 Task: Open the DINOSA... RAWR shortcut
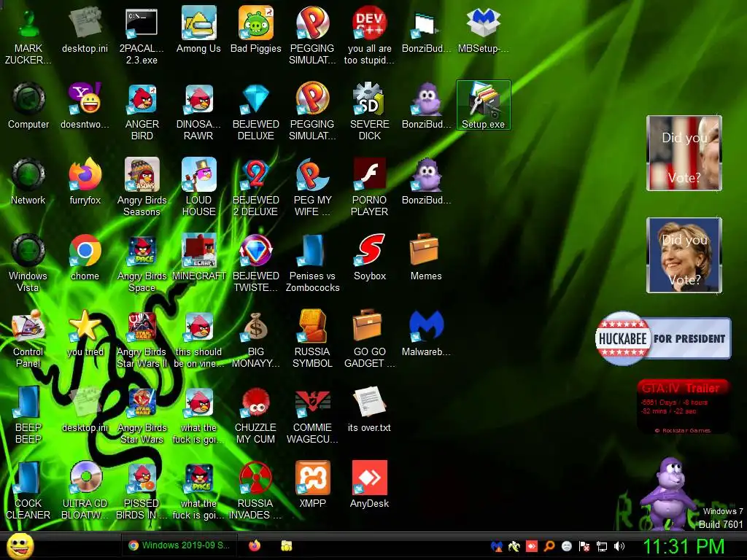198,111
